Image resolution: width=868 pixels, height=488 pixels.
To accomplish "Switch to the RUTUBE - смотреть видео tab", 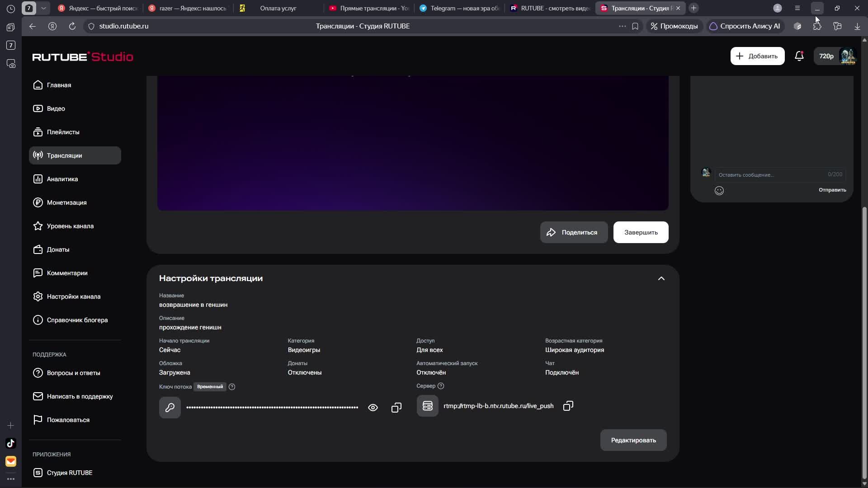I will (x=550, y=8).
